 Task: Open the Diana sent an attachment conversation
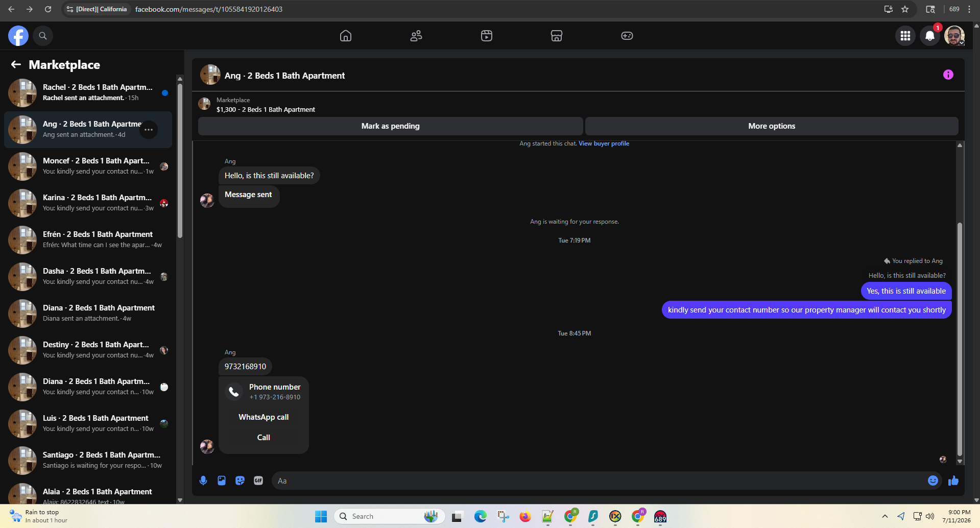[x=88, y=314]
